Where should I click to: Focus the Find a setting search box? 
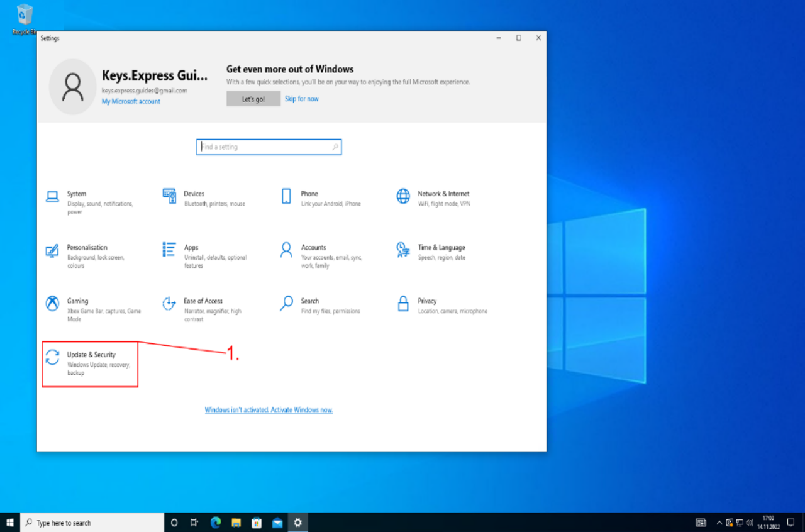pyautogui.click(x=267, y=147)
